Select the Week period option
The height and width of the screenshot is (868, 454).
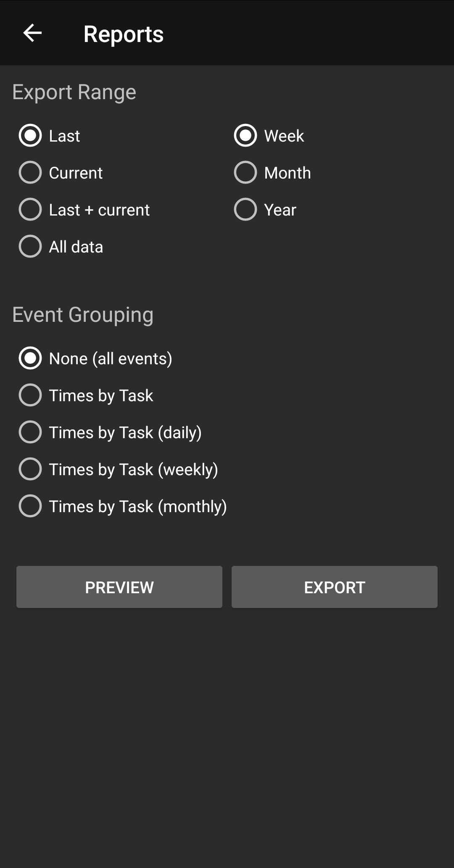[x=245, y=136]
